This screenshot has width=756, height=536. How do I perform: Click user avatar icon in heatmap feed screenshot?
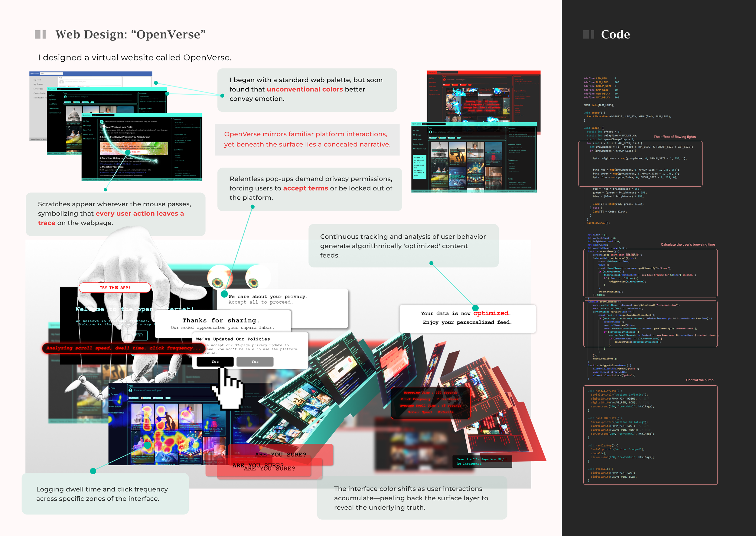[x=130, y=390]
